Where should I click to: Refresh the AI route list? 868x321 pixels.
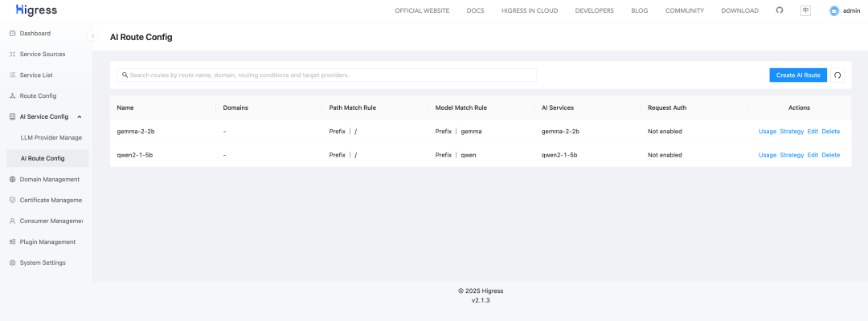pyautogui.click(x=837, y=75)
